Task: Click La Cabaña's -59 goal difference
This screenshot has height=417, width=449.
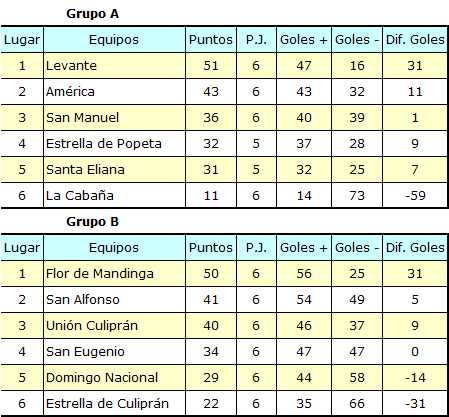Action: [415, 196]
